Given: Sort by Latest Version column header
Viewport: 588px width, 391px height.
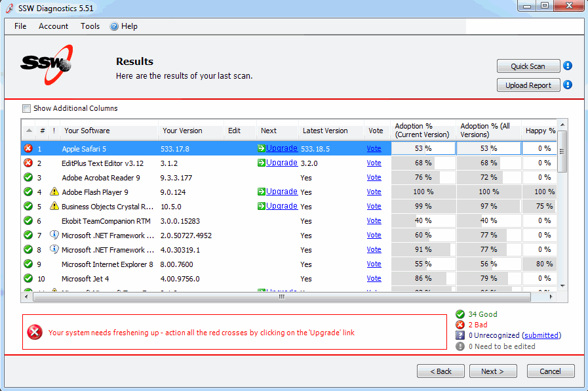Looking at the screenshot, I should click(x=331, y=131).
